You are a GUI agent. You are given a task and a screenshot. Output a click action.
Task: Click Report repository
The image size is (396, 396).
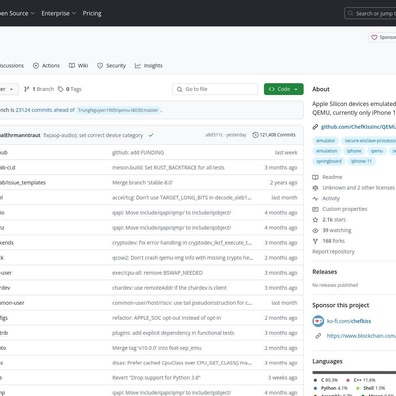(x=333, y=252)
